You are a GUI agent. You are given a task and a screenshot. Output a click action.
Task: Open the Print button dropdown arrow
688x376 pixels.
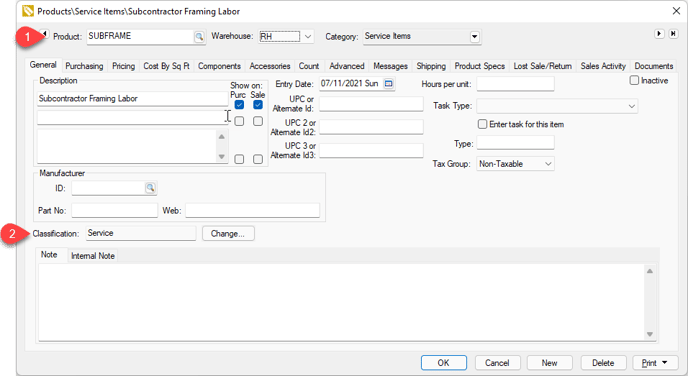pyautogui.click(x=664, y=363)
